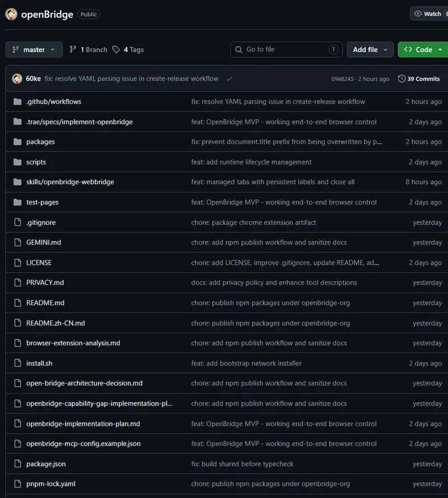Open openbridge-mcp-config.example.json file
Image resolution: width=448 pixels, height=498 pixels.
[x=83, y=444]
